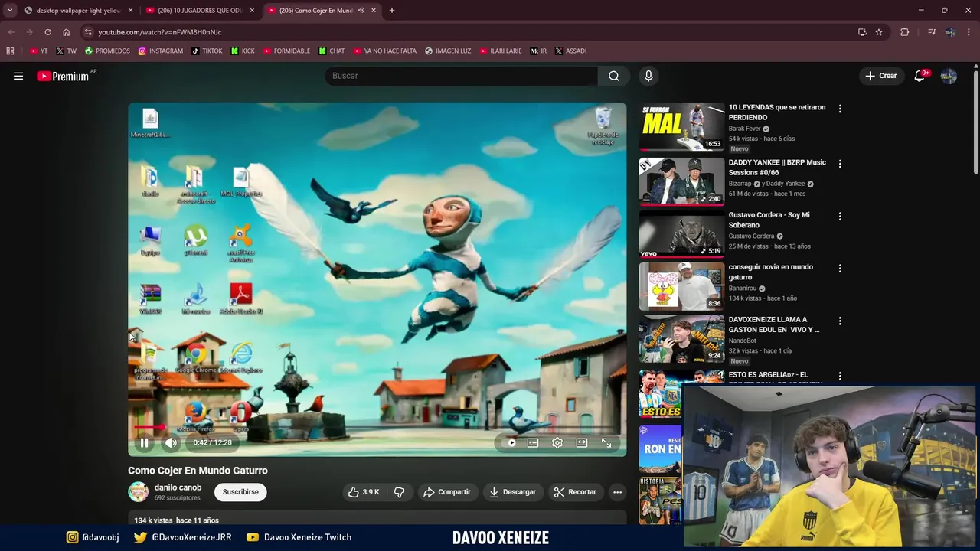980x551 pixels.
Task: Open the TIKTOK bookmark
Action: click(x=207, y=51)
